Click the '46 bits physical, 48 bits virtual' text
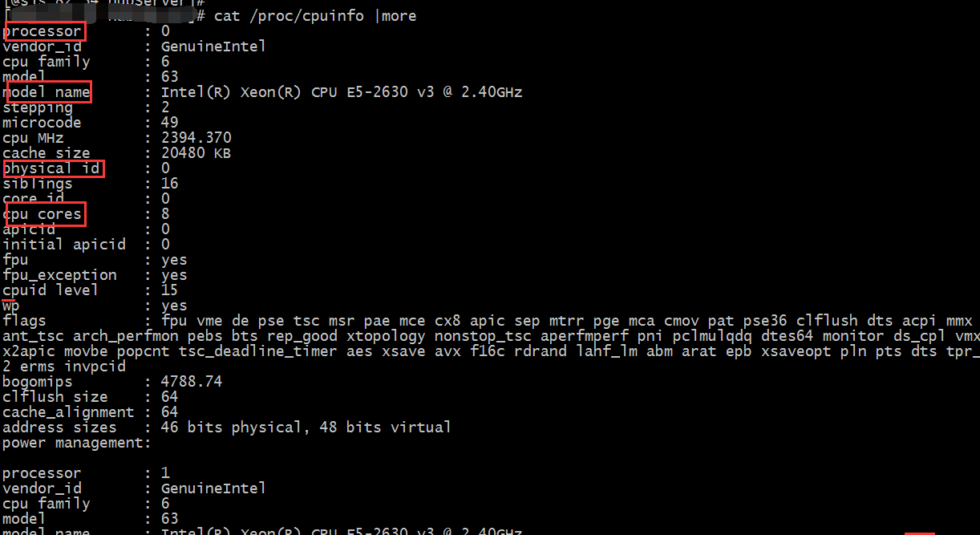Viewport: 980px width, 535px height. [x=306, y=428]
